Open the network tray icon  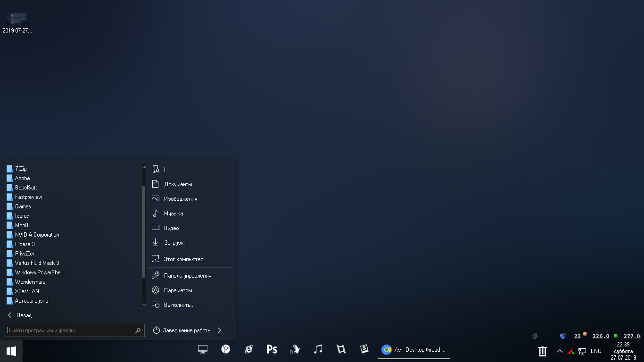[x=583, y=351]
